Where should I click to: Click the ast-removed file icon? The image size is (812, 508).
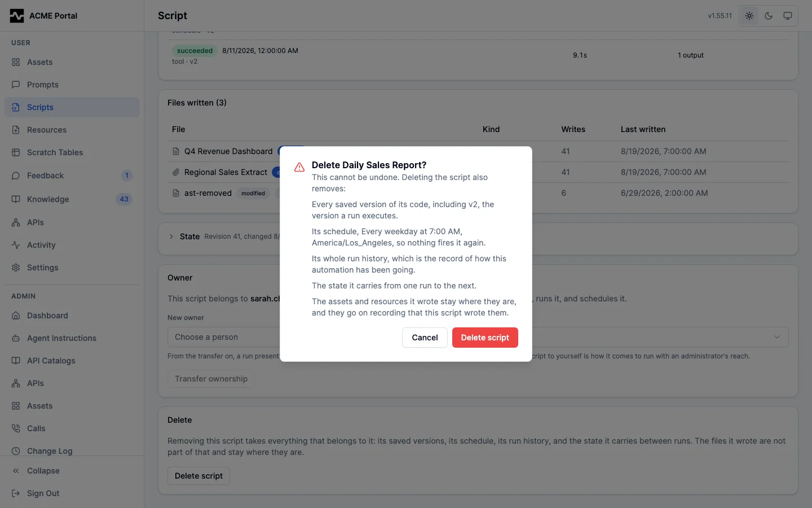(176, 193)
